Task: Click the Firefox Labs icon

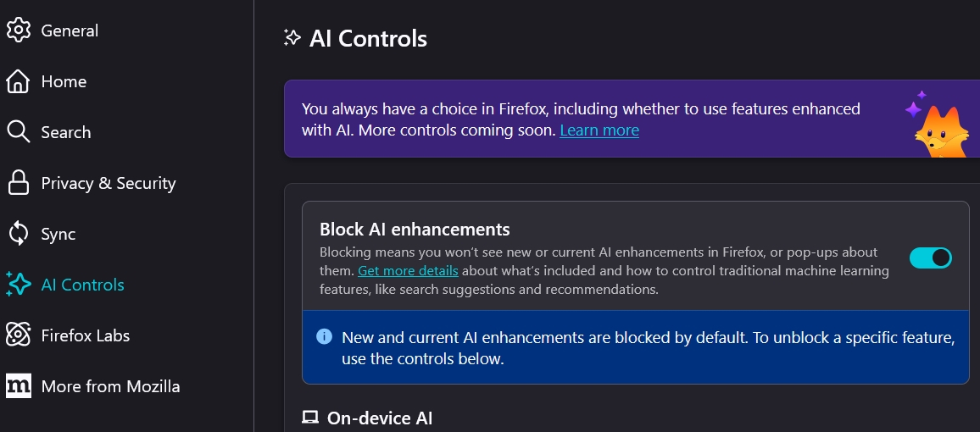Action: pyautogui.click(x=18, y=335)
